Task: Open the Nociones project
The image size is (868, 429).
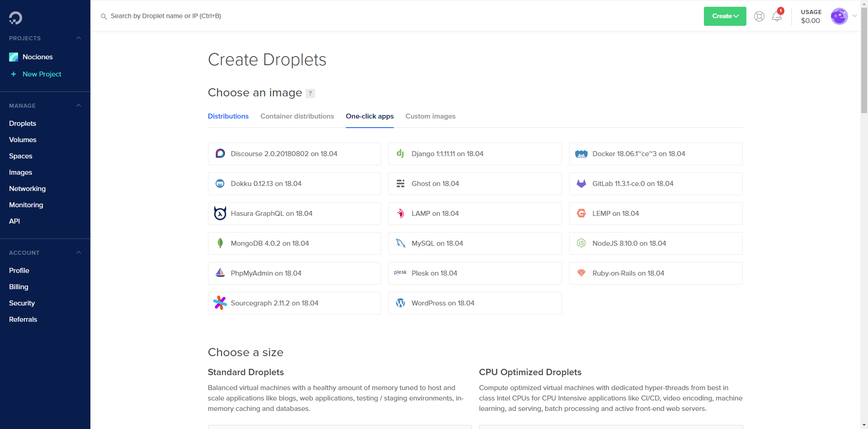Action: 38,57
